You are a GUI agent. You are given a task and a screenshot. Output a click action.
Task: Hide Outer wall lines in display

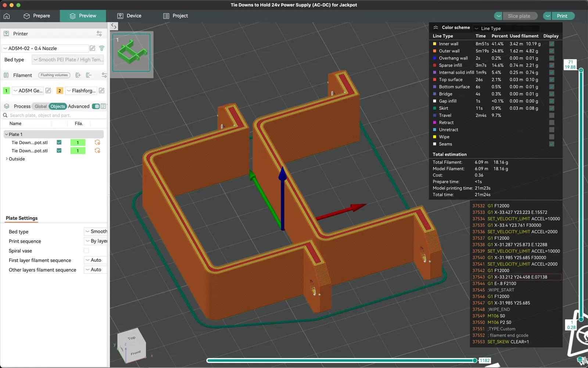pyautogui.click(x=552, y=51)
